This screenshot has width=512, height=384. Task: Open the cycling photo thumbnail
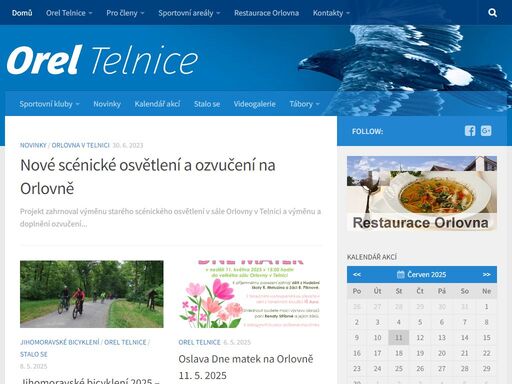[92, 294]
